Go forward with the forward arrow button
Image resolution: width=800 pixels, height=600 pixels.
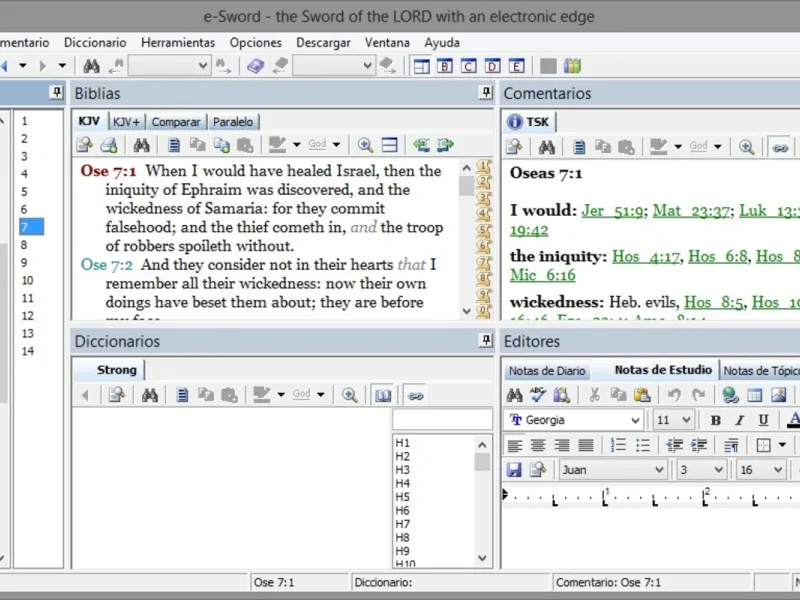click(43, 66)
